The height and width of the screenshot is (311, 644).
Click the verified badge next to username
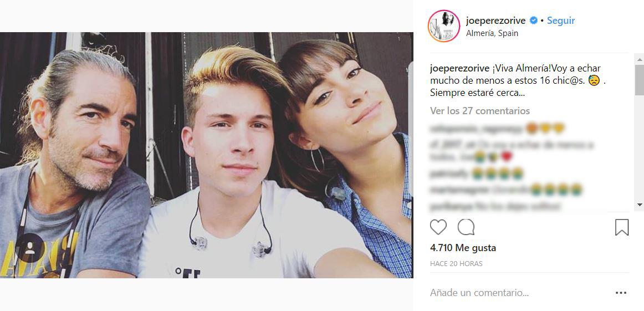(x=534, y=21)
